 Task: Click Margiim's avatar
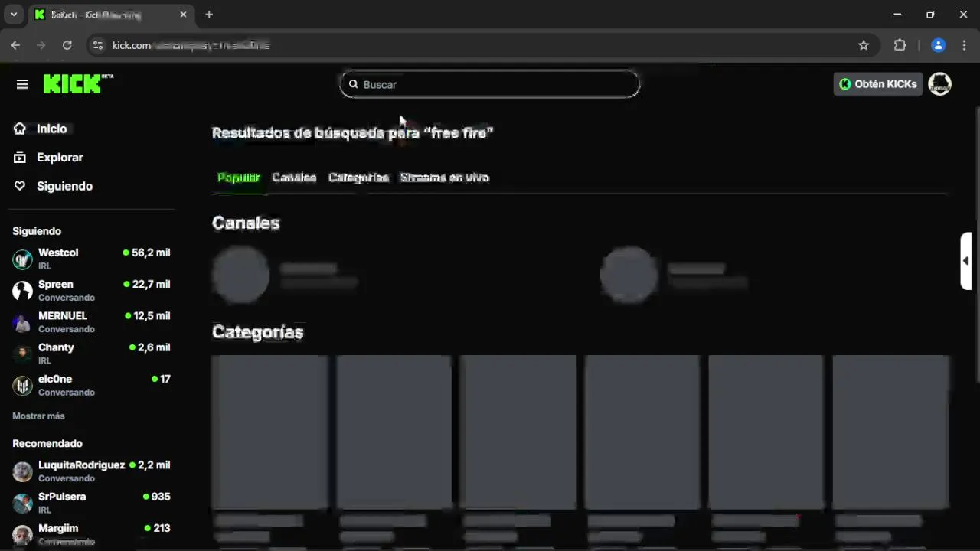(22, 535)
